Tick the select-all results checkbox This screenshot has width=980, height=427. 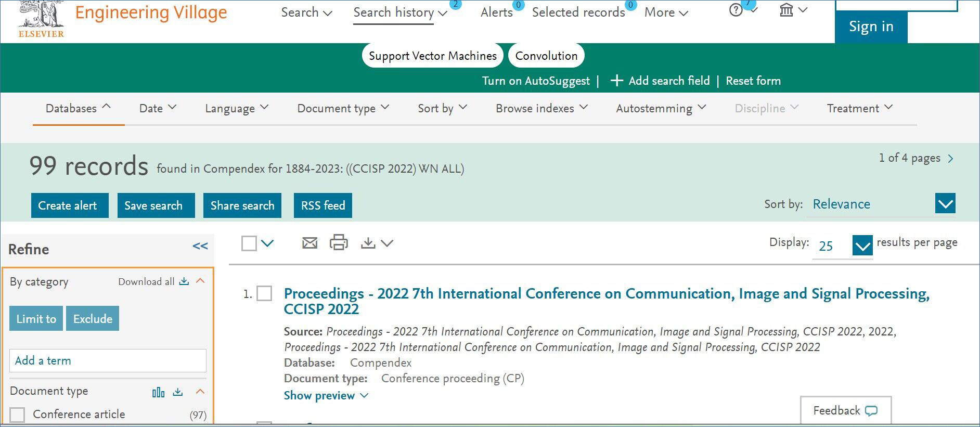click(249, 243)
